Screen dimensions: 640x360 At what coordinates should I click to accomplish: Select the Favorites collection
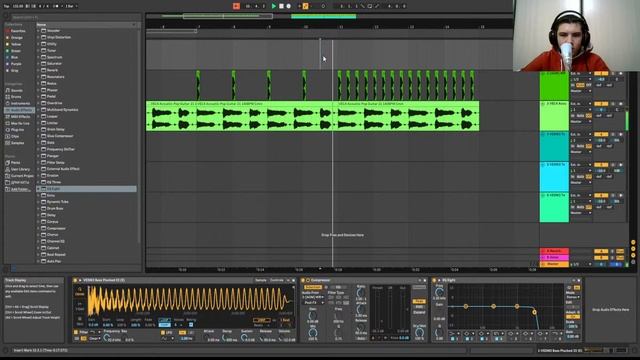16,31
